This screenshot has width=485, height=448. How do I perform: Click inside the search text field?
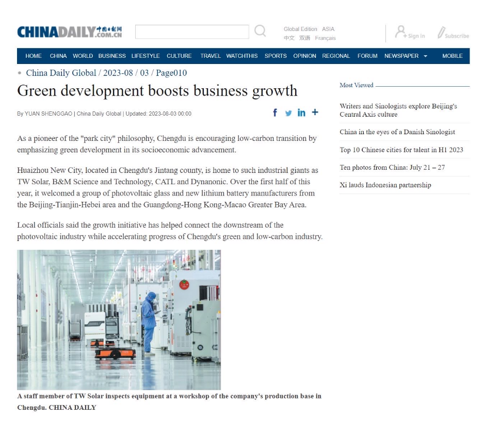click(x=191, y=32)
